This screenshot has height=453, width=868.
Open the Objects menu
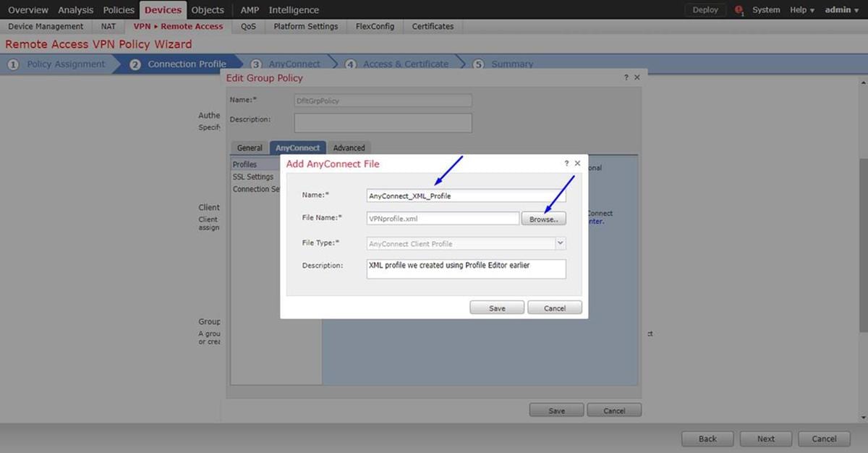208,10
